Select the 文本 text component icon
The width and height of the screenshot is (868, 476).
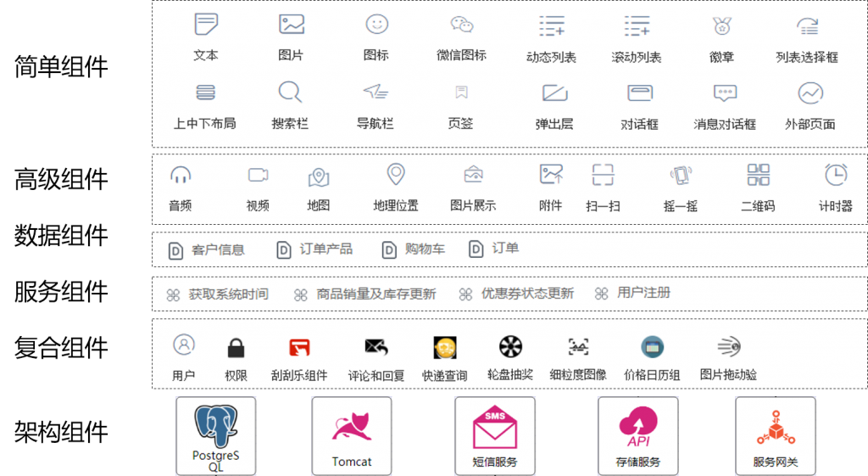206,25
